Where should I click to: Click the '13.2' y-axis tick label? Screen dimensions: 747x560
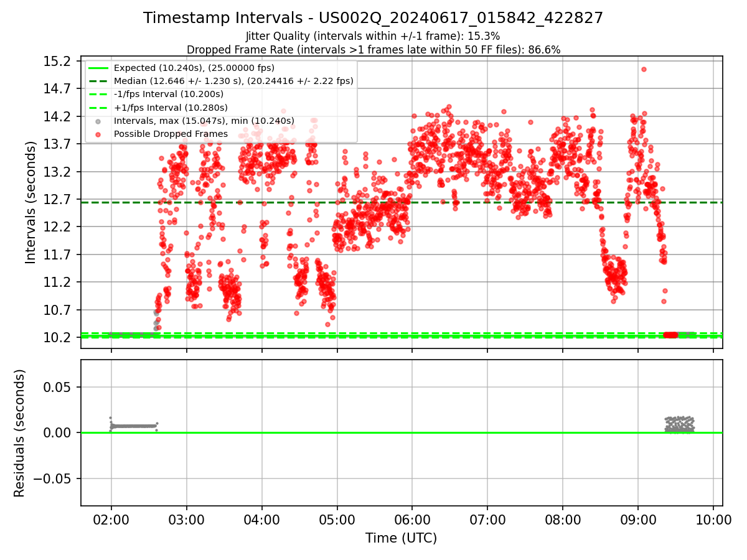click(x=57, y=172)
